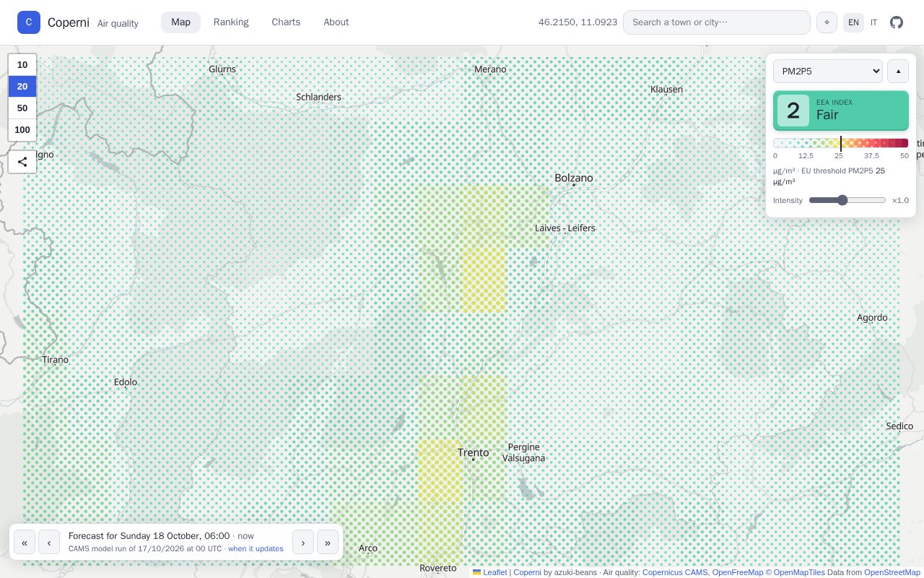924x578 pixels.
Task: Step back one forecast hour
Action: coord(49,542)
